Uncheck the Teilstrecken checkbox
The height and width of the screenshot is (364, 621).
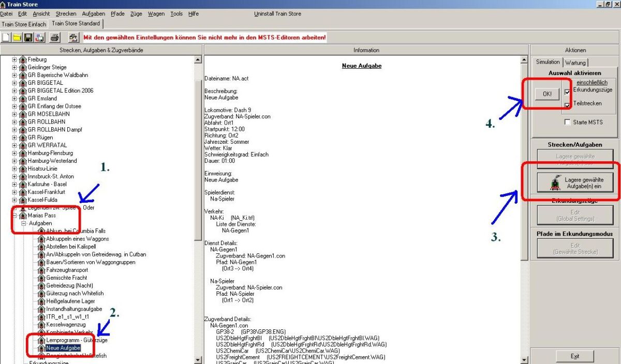(568, 105)
